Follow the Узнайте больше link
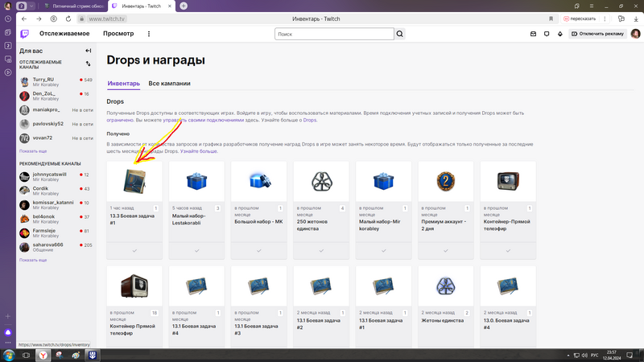 [x=198, y=151]
